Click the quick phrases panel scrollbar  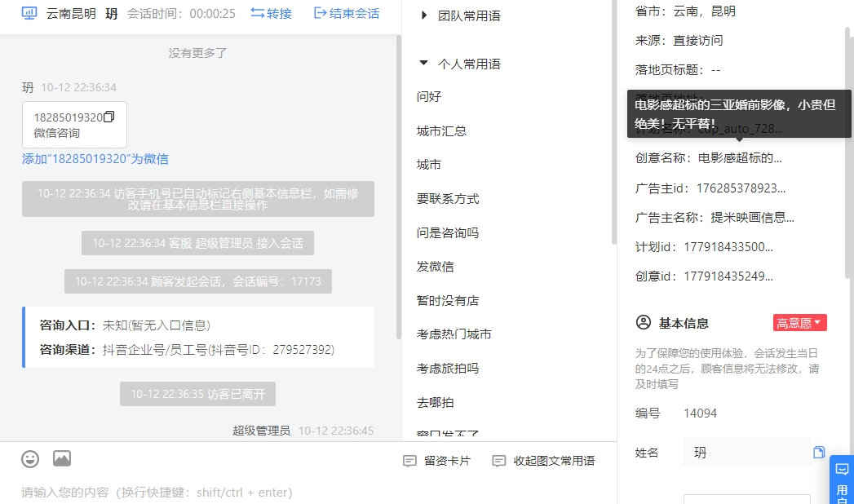click(614, 122)
